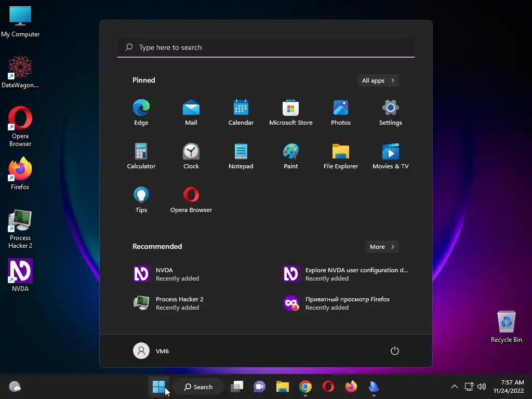Open the Calendar app

(x=241, y=113)
